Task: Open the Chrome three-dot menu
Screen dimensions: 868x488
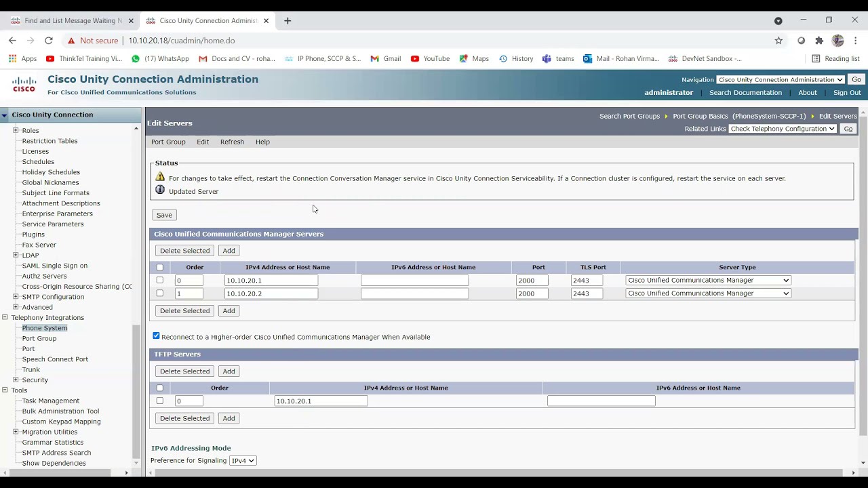Action: (856, 41)
